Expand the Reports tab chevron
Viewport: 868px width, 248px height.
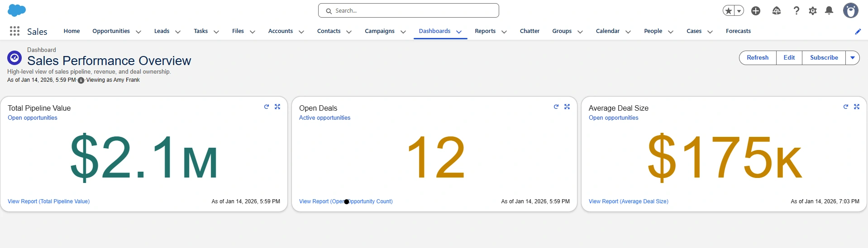coord(504,32)
